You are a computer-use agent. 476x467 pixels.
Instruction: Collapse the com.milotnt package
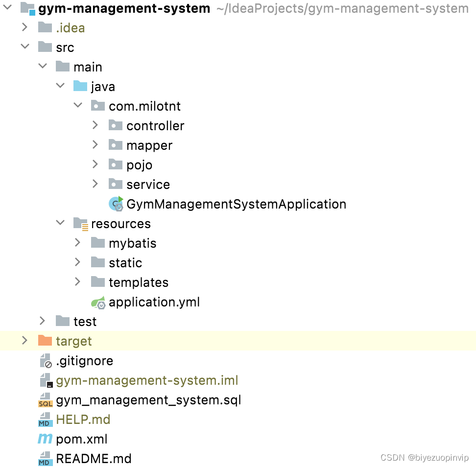click(77, 106)
